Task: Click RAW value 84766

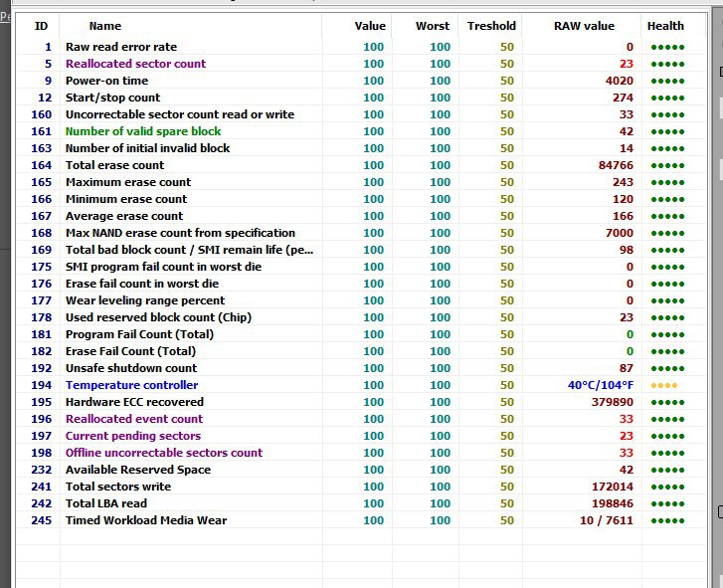Action: pyautogui.click(x=616, y=165)
